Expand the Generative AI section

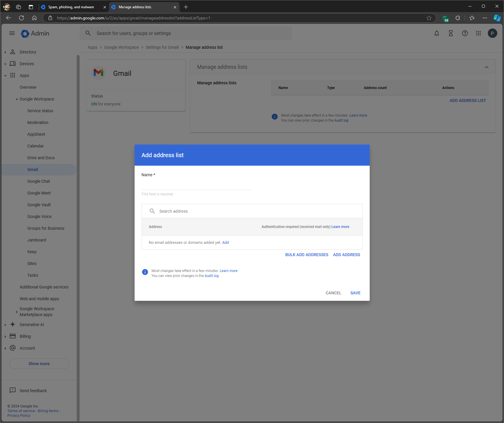pos(5,325)
